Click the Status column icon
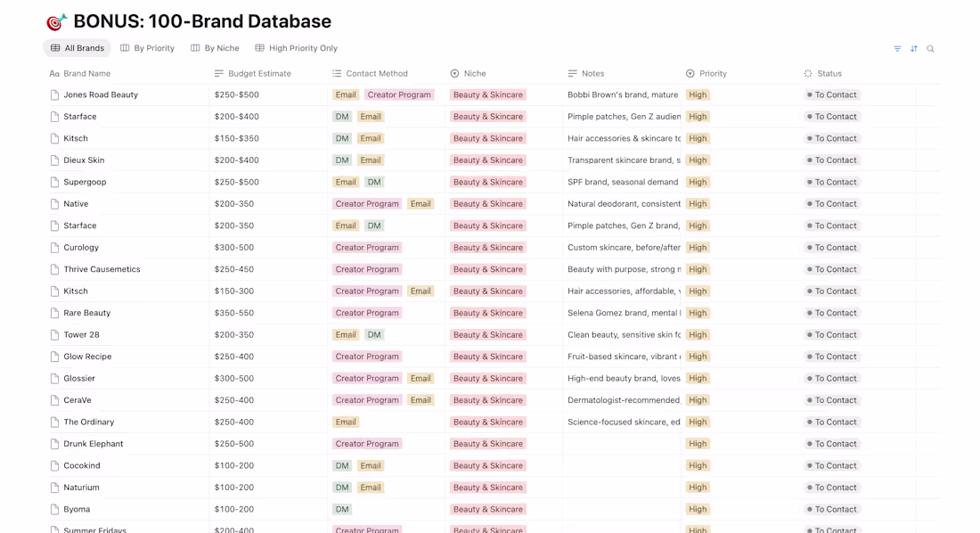The width and height of the screenshot is (980, 533). point(808,73)
